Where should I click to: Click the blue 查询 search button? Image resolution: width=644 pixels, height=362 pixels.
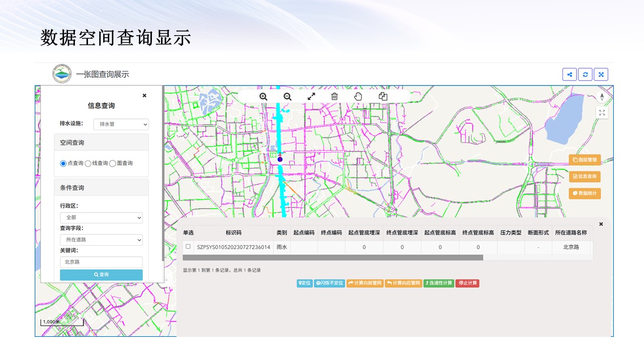pos(101,275)
